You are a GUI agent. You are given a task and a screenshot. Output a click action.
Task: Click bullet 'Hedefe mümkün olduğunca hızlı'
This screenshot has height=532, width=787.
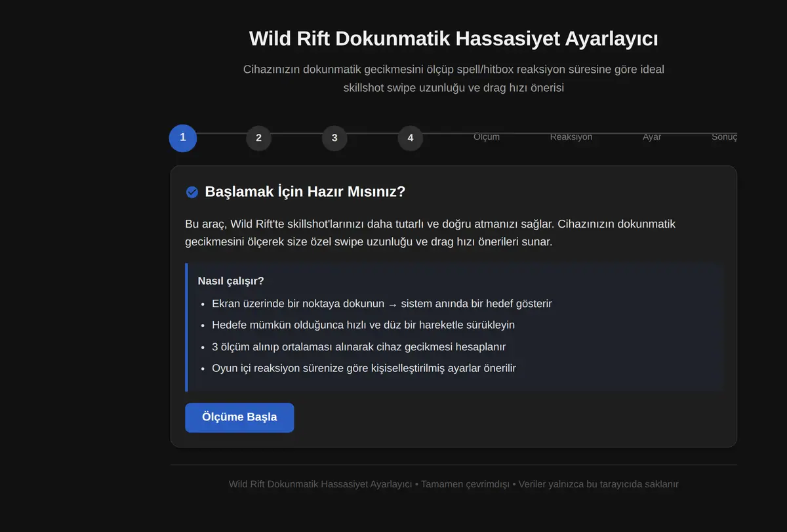click(363, 325)
